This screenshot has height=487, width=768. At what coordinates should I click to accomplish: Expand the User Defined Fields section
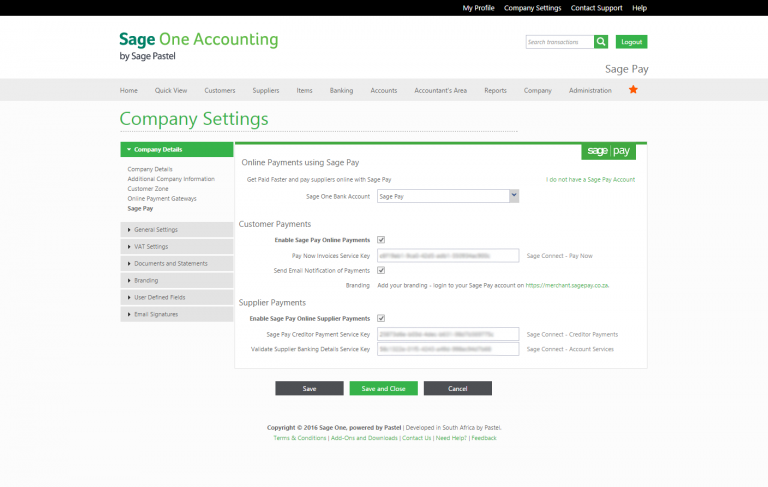[x=177, y=297]
